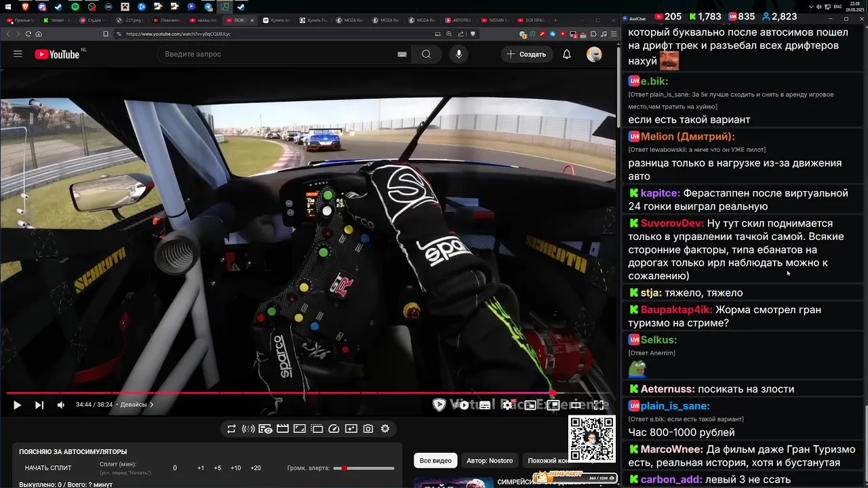Go to the browser home page icon
This screenshot has width=868, height=488.
click(x=39, y=34)
